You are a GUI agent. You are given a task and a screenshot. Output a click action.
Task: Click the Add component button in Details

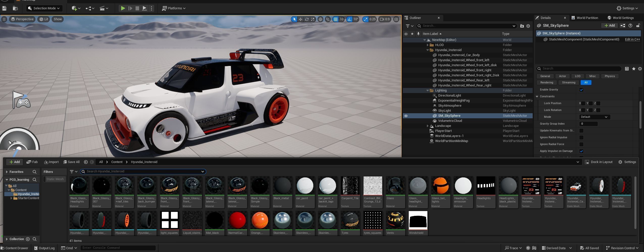click(x=609, y=26)
